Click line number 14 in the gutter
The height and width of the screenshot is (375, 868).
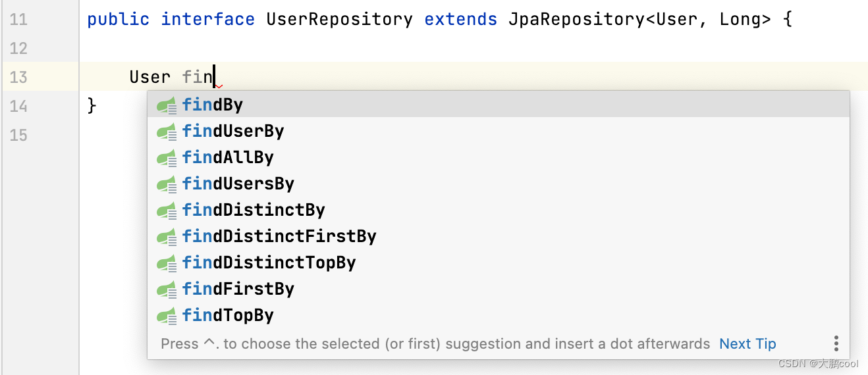coord(18,106)
